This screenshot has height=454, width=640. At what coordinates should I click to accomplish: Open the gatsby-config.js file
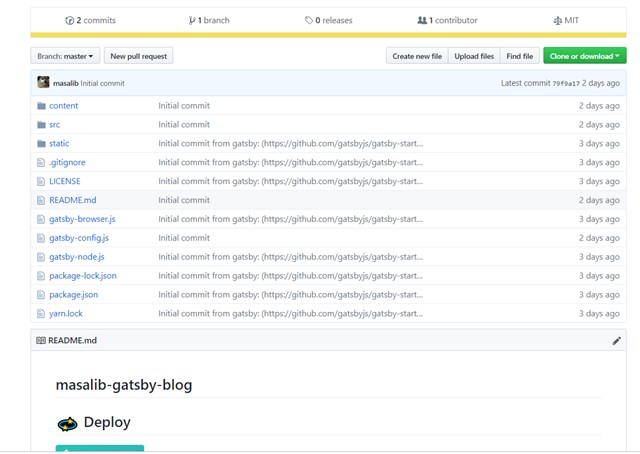pyautogui.click(x=79, y=238)
